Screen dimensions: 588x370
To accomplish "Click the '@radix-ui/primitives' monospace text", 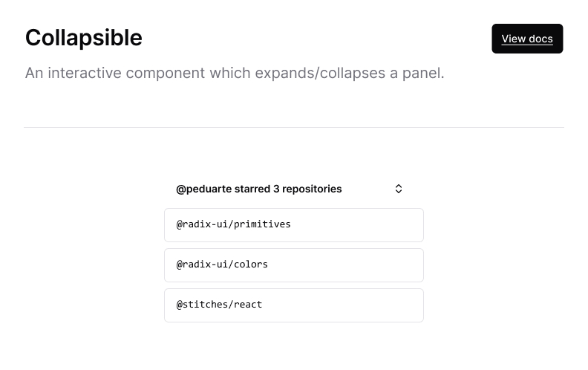I will pos(233,224).
